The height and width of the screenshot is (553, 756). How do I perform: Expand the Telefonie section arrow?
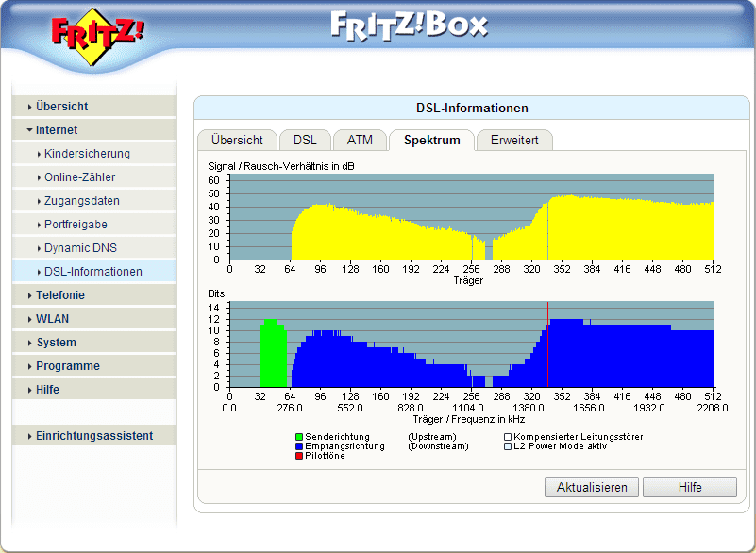(30, 295)
